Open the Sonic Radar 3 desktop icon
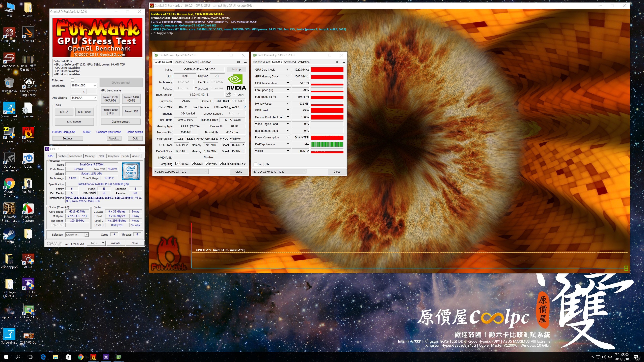The height and width of the screenshot is (362, 644). 9,37
